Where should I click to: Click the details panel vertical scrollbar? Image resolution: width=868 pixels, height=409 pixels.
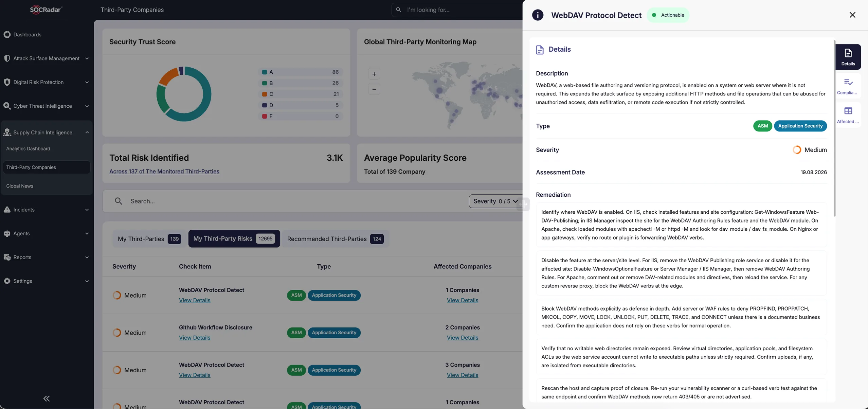pos(834,128)
